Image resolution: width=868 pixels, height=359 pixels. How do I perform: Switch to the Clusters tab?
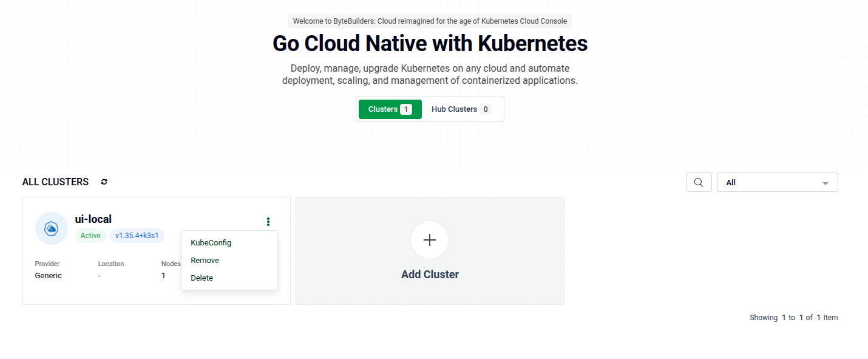click(x=390, y=109)
